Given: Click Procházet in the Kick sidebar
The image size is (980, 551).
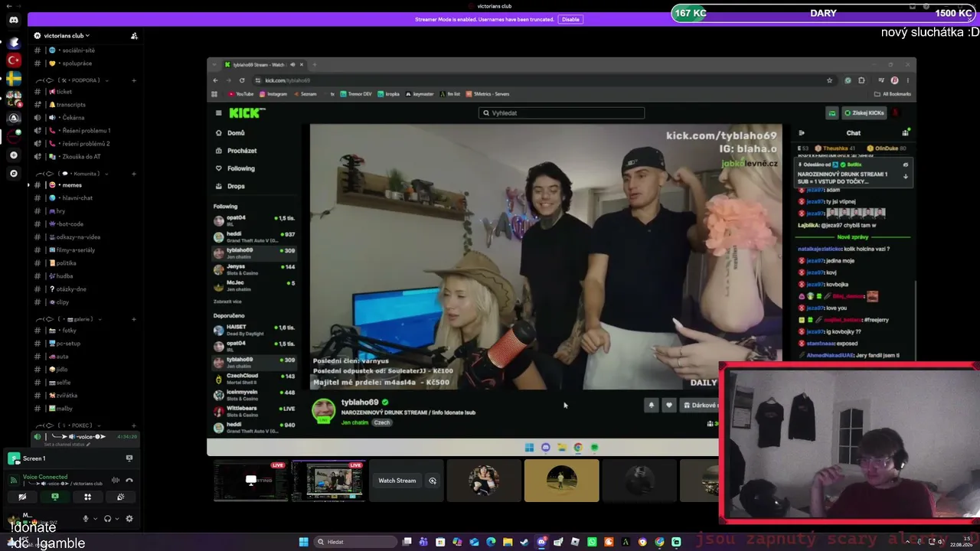Looking at the screenshot, I should 242,151.
